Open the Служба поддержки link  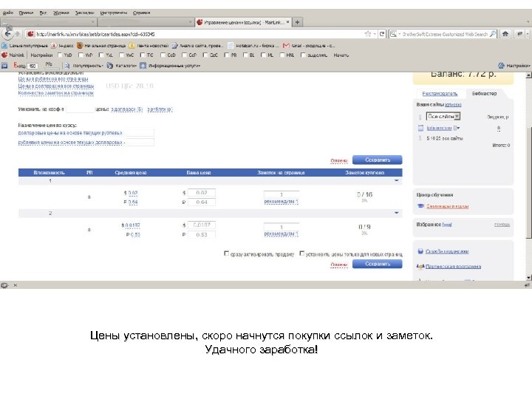click(x=447, y=251)
